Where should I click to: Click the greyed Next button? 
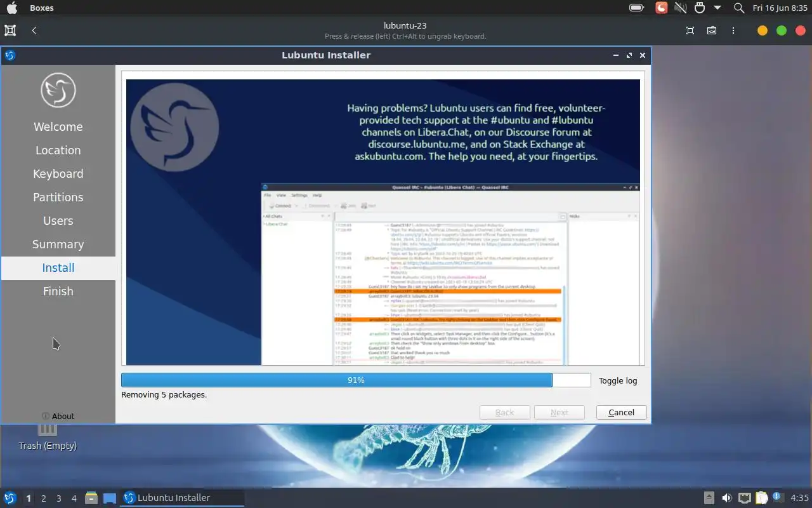(x=560, y=412)
